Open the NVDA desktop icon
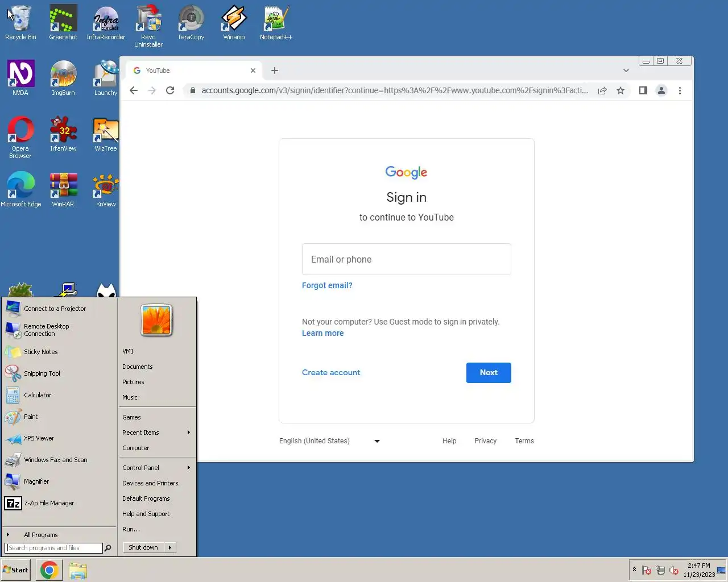This screenshot has height=582, width=728. click(x=20, y=78)
